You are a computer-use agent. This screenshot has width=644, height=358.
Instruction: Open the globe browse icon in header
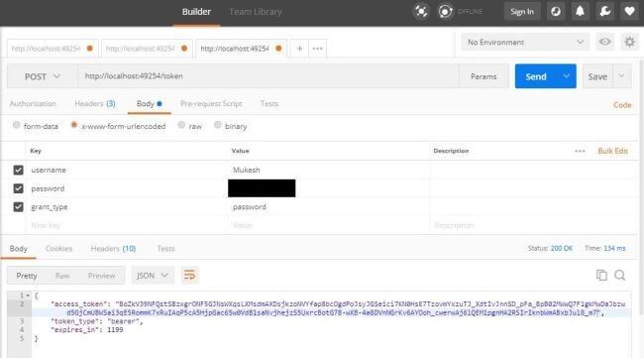pyautogui.click(x=555, y=12)
